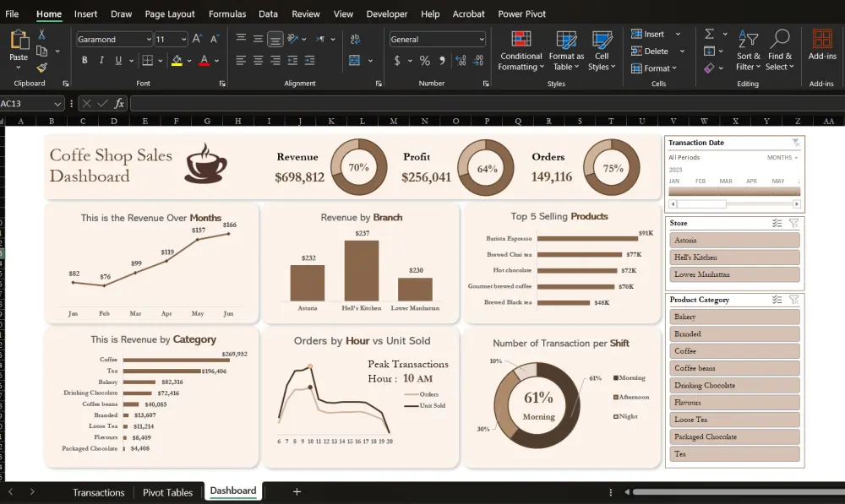Filter by Coffee product category

tap(734, 351)
